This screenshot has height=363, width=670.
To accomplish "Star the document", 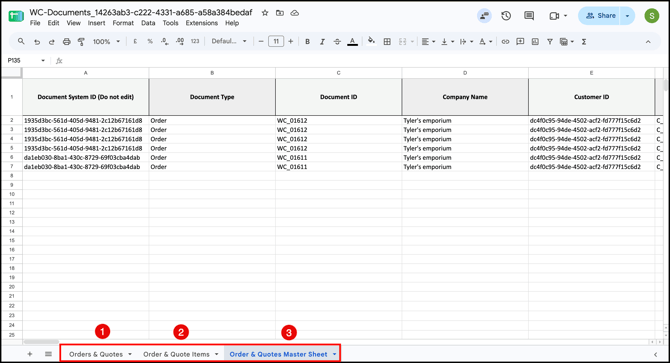I will coord(265,13).
